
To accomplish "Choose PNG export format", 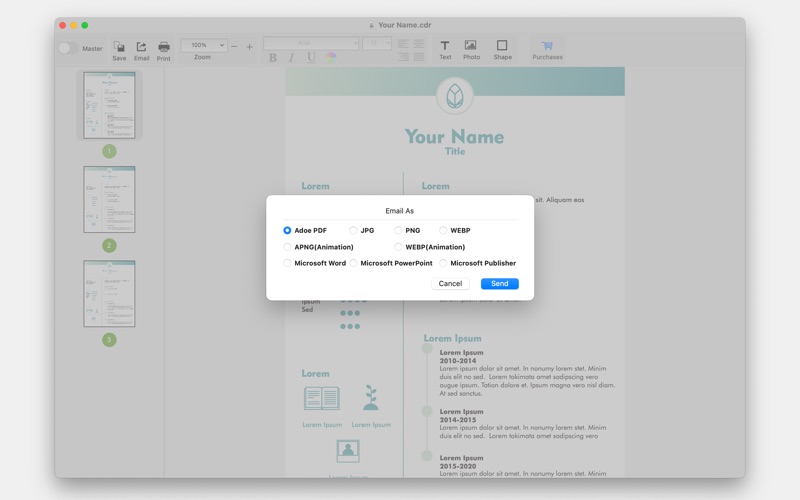I will 407,231.
